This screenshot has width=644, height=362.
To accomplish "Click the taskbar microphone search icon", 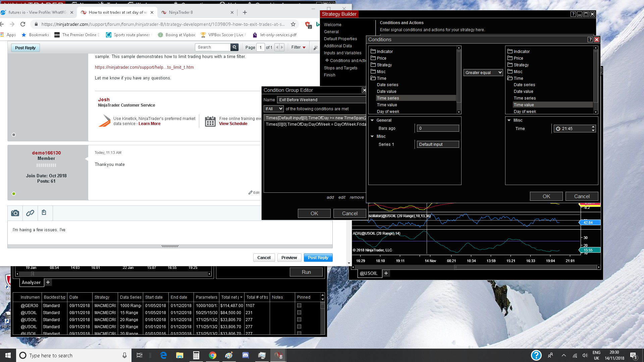I will coord(124,355).
